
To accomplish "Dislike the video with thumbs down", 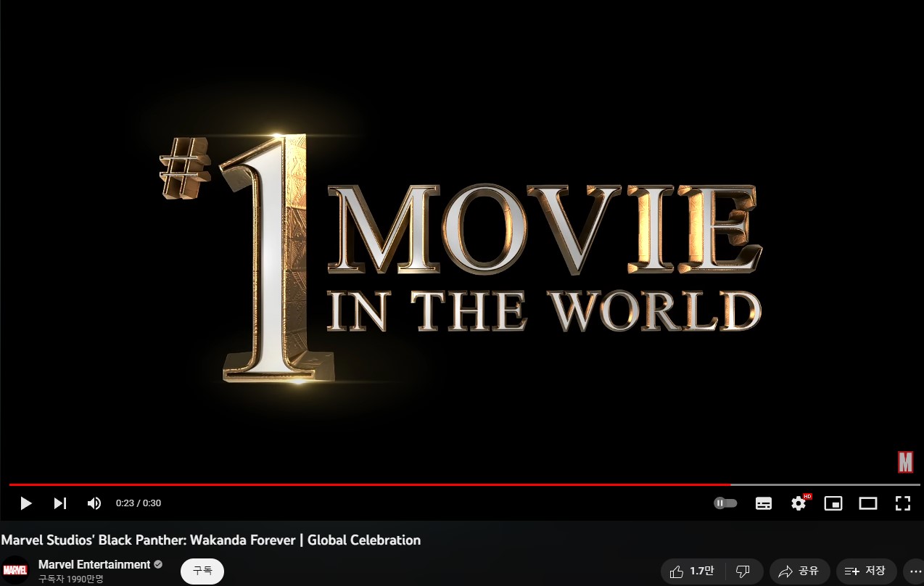I will [x=743, y=571].
